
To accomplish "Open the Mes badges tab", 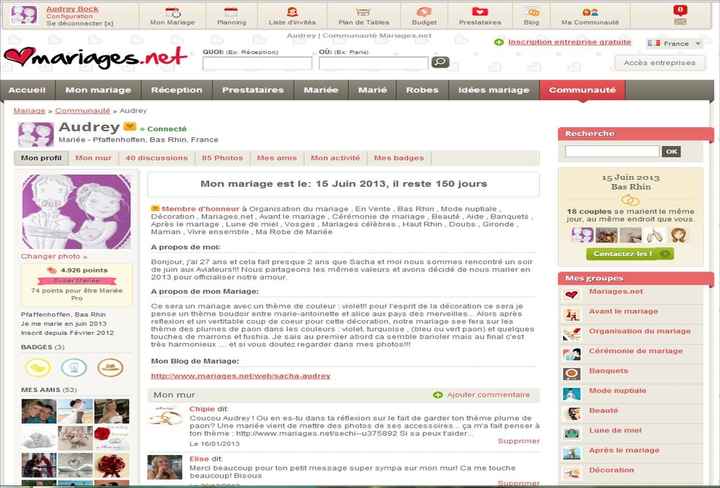I will 399,158.
